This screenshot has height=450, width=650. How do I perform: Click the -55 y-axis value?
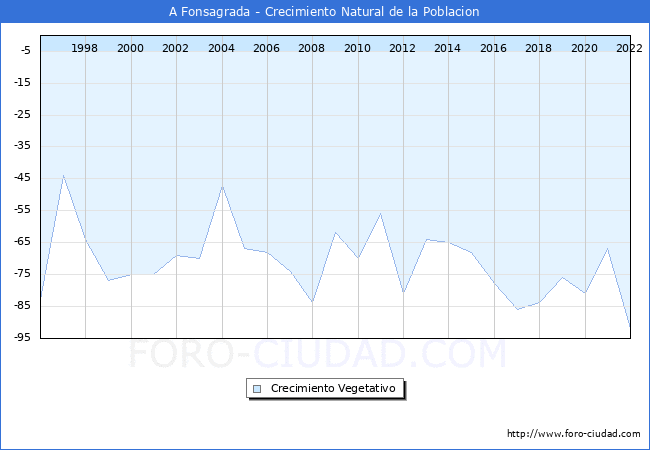click(22, 210)
